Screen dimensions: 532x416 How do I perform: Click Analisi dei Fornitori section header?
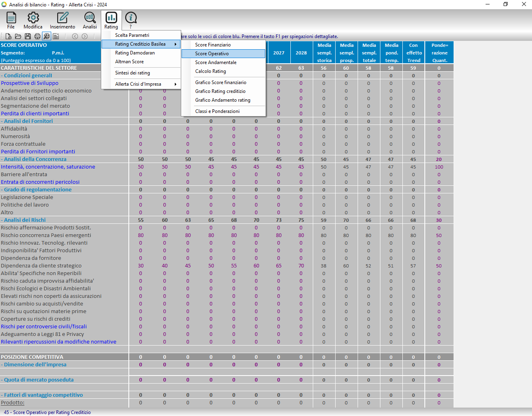27,121
